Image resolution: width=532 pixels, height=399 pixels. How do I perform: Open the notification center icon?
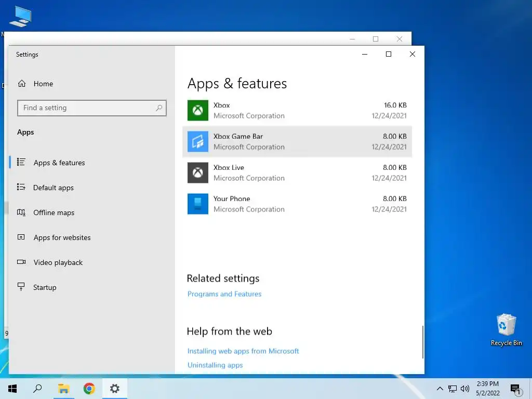pos(516,390)
